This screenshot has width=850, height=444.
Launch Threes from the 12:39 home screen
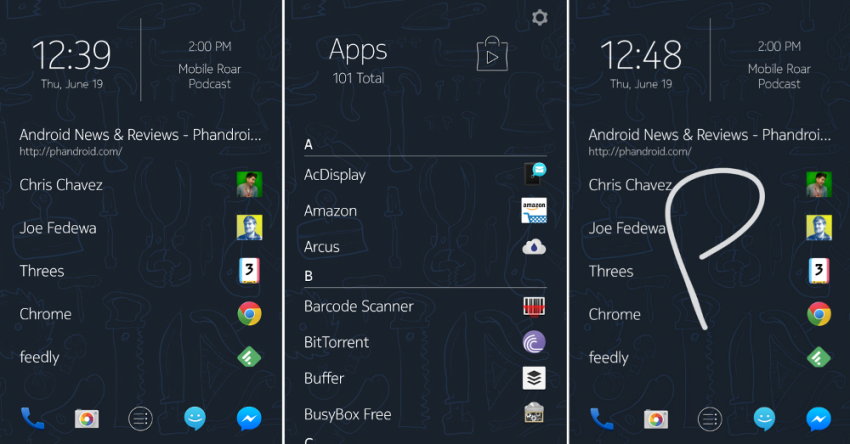42,271
